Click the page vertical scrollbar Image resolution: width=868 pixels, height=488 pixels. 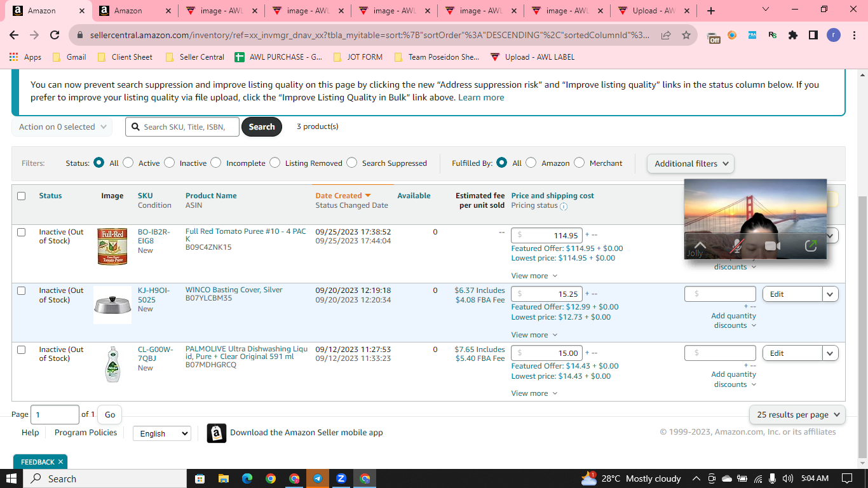coord(862,327)
